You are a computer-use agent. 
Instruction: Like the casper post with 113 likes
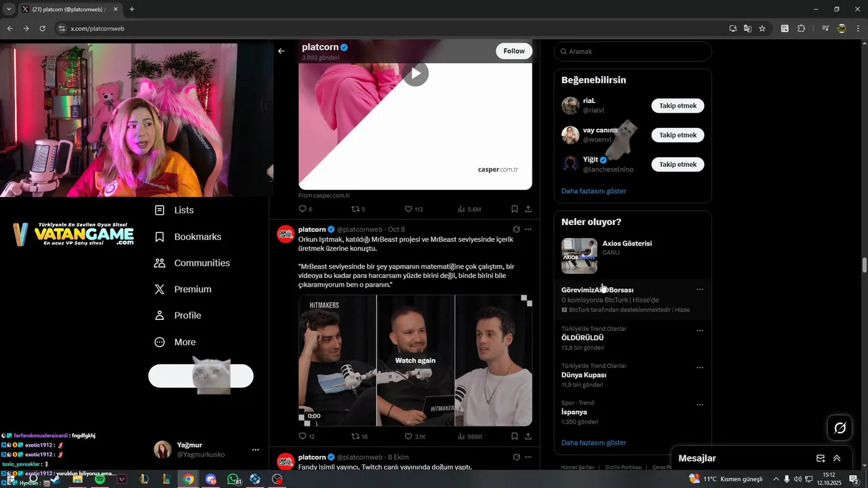414,209
